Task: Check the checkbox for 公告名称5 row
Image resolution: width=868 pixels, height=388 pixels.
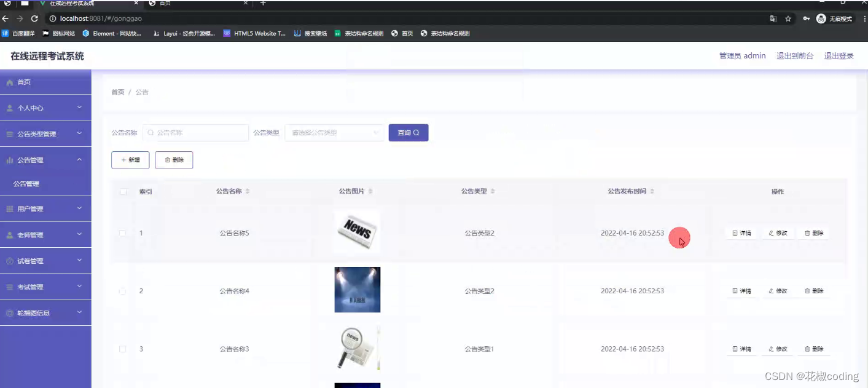Action: tap(123, 233)
